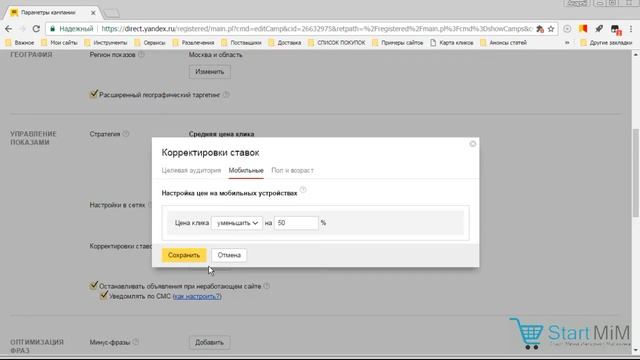Click the extension icon with red badge
This screenshot has width=640, height=360.
tap(616, 29)
